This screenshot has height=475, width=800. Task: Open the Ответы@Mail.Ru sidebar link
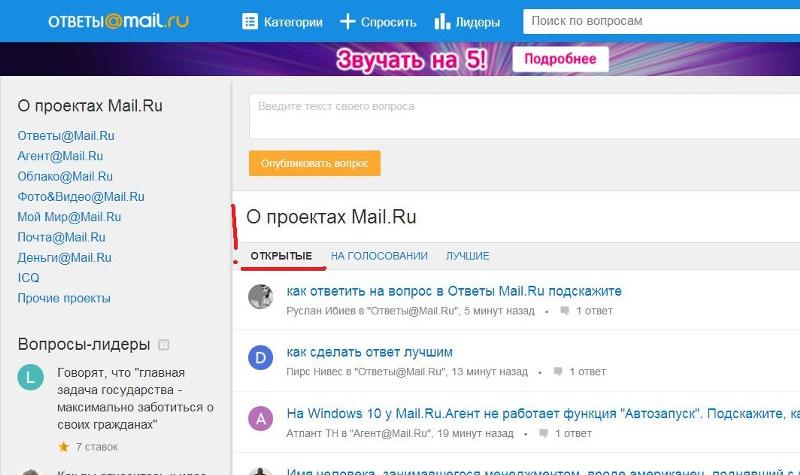(x=66, y=136)
